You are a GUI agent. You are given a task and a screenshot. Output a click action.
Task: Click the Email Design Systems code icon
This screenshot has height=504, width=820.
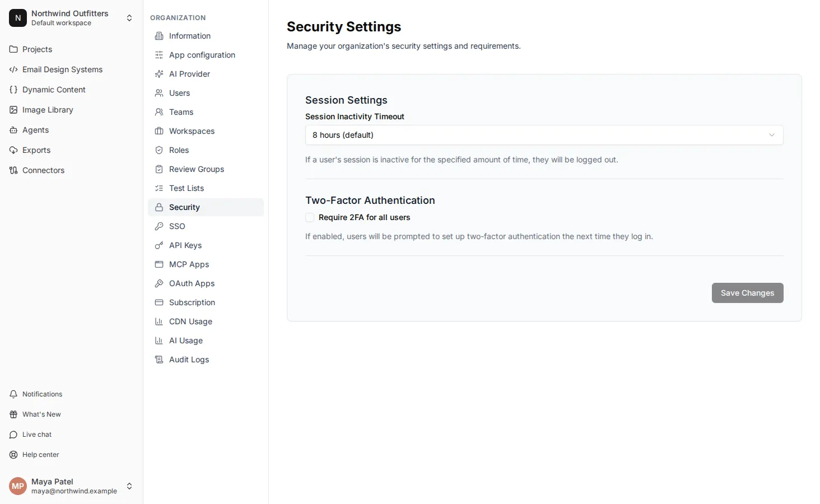[13, 69]
